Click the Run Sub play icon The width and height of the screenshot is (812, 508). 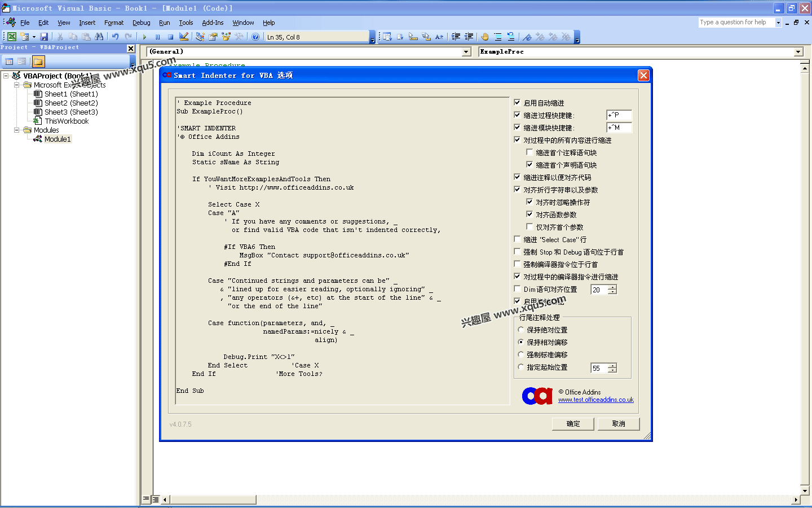pos(144,37)
